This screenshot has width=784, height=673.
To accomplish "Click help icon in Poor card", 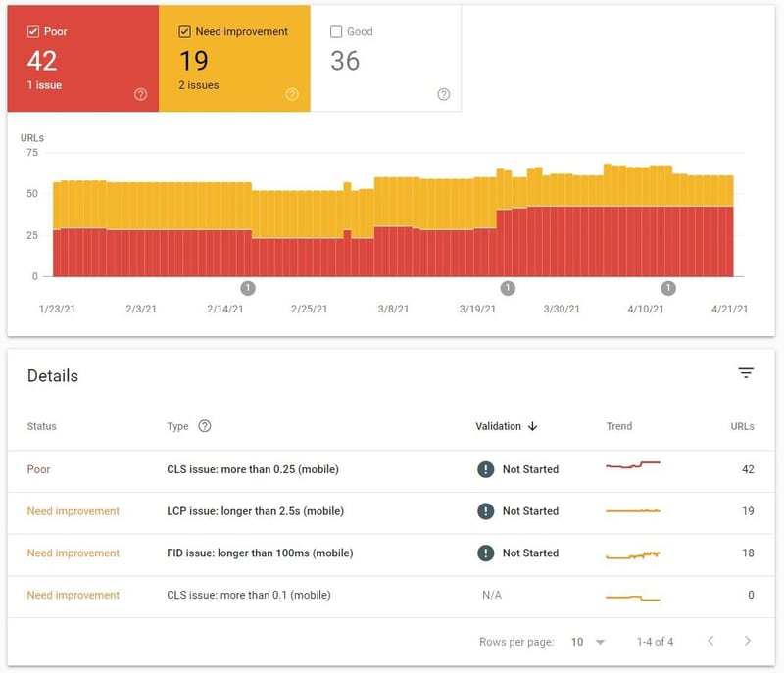I will (x=141, y=95).
